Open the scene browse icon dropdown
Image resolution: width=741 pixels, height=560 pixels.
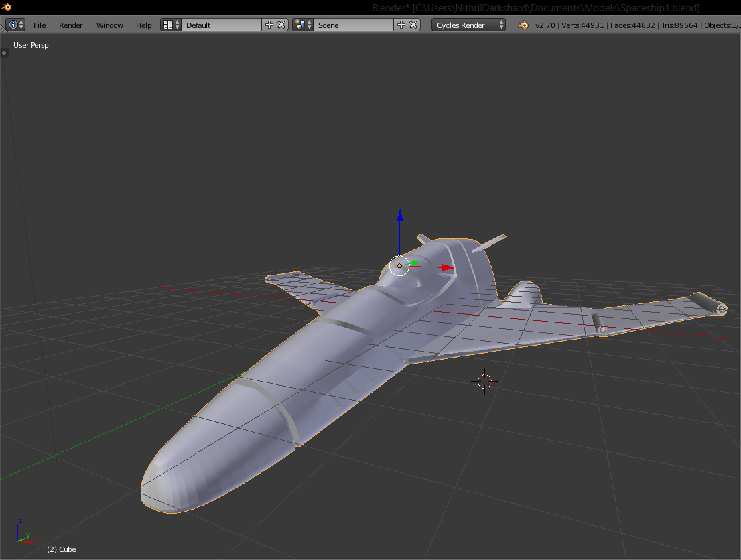point(302,25)
